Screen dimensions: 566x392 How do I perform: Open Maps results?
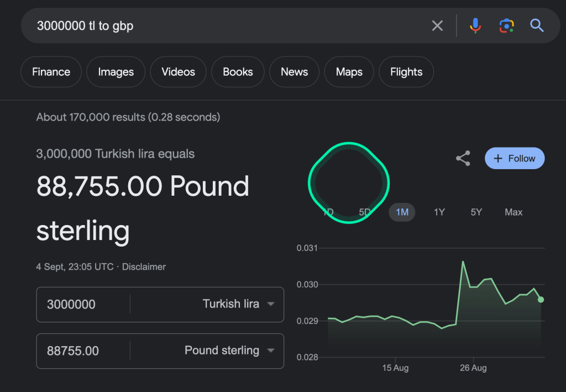click(x=349, y=72)
